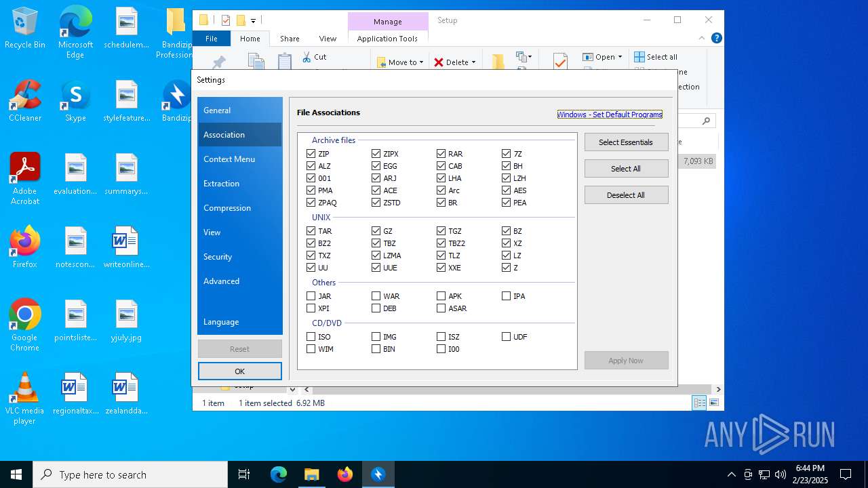Collapse the Explorer ribbon chevron
Viewport: 868px width, 488px height.
coord(702,39)
